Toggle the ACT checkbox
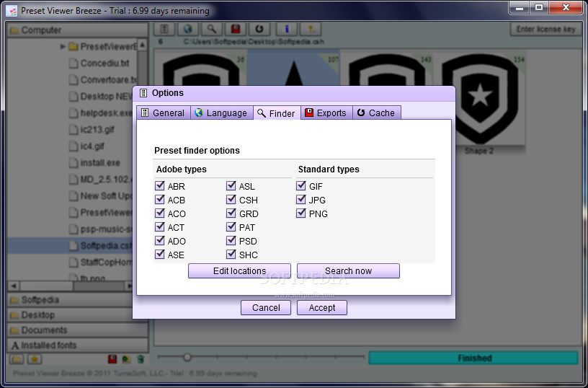Image resolution: width=588 pixels, height=388 pixels. 160,226
